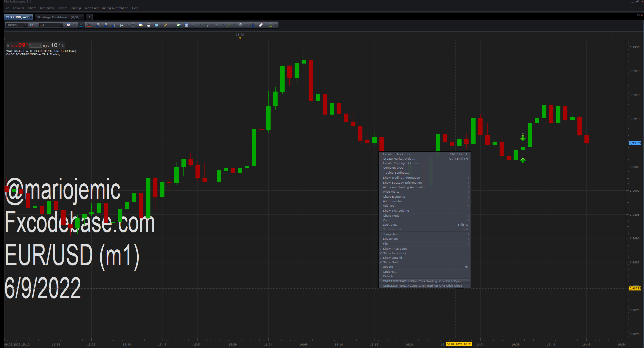Viewport: 644px width, 348px height.
Task: Select the ruler measure tool
Action: click(x=166, y=25)
